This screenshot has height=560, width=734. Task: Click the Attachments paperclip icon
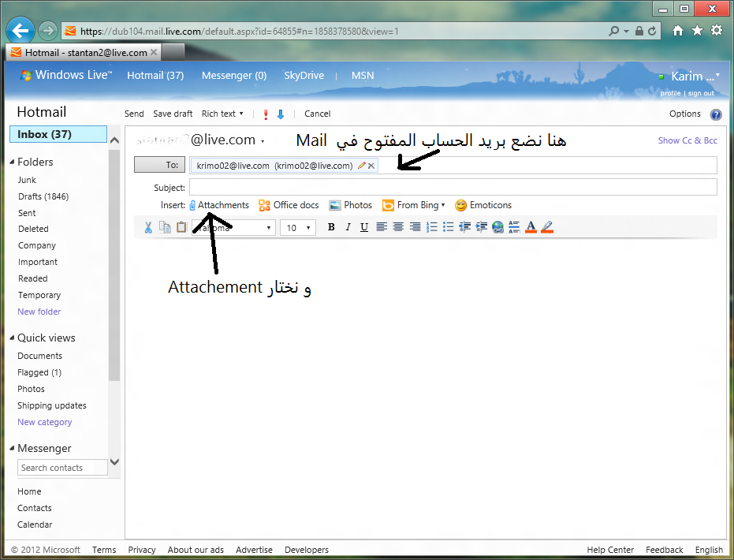192,205
